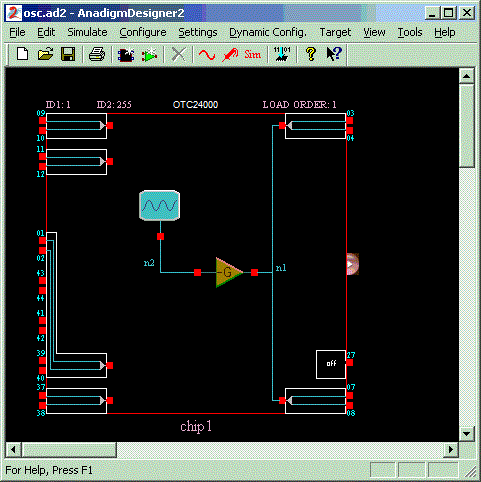Click the horizontal scrollbar right arrow
Viewport: 481px width, 482px height.
[451, 450]
